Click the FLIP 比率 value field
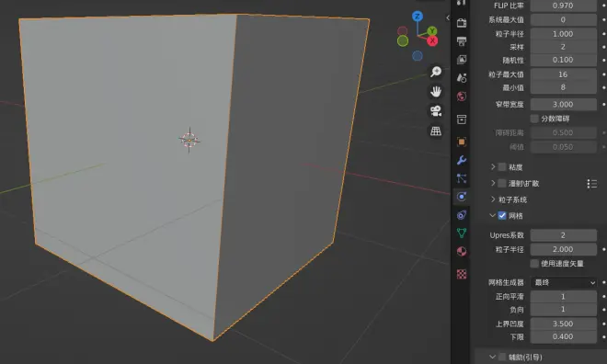The height and width of the screenshot is (364, 607). tap(563, 6)
